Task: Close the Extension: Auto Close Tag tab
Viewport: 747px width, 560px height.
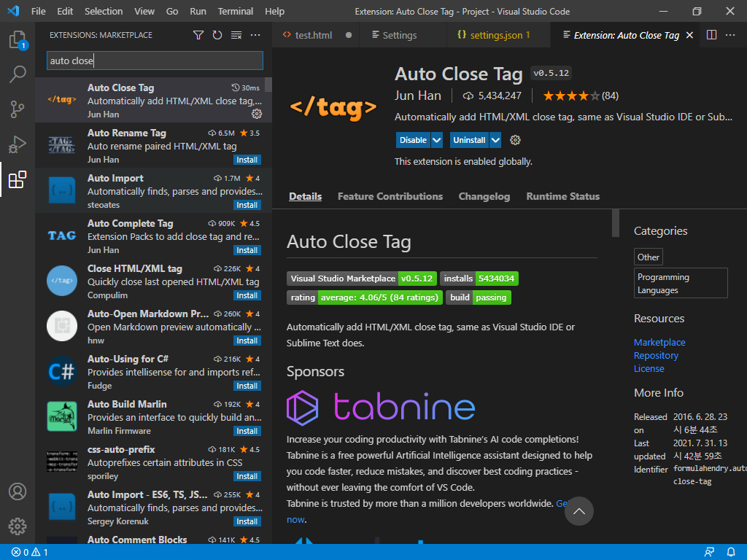Action: 689,35
